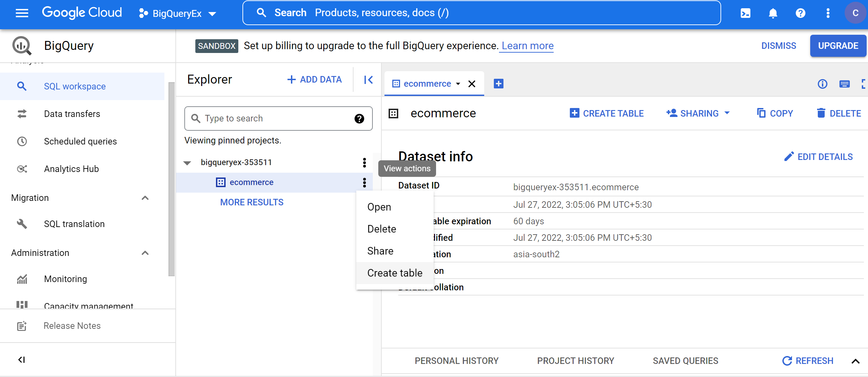The height and width of the screenshot is (377, 868).
Task: Click the Data transfers arrows icon
Action: click(x=22, y=114)
